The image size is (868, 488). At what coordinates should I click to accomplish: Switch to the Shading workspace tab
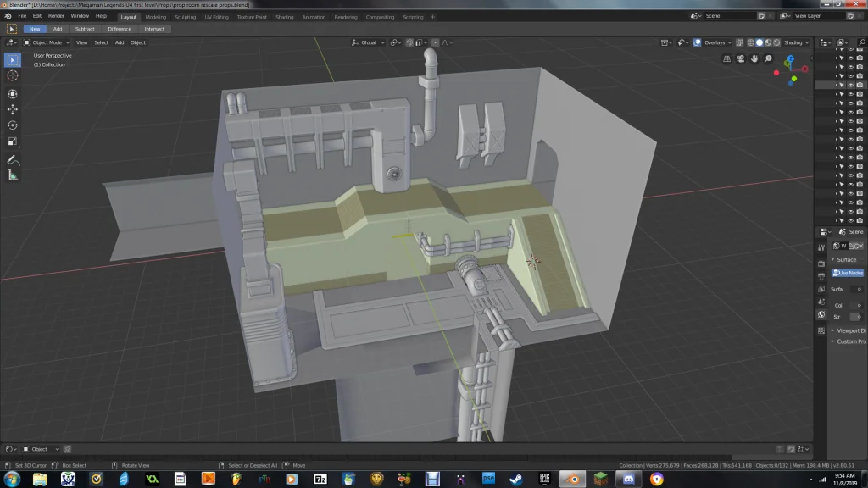[x=285, y=17]
